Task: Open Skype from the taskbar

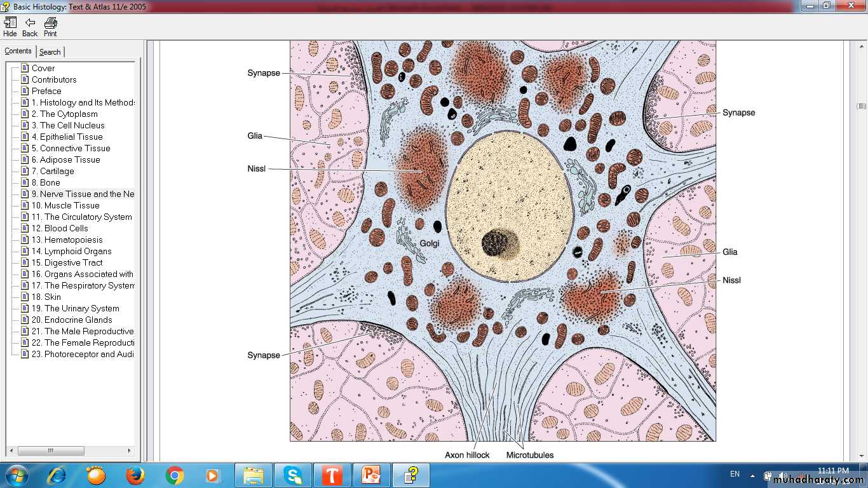Action: (292, 475)
